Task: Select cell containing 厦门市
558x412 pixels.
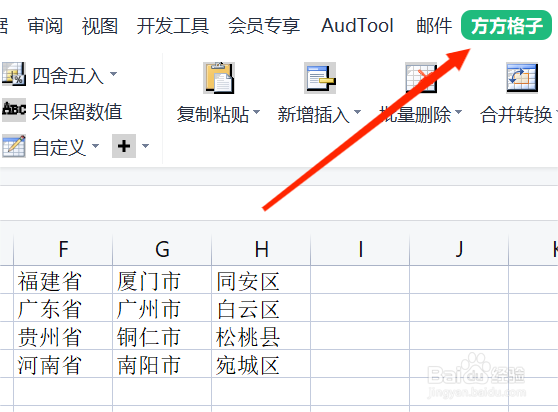Action: click(162, 280)
